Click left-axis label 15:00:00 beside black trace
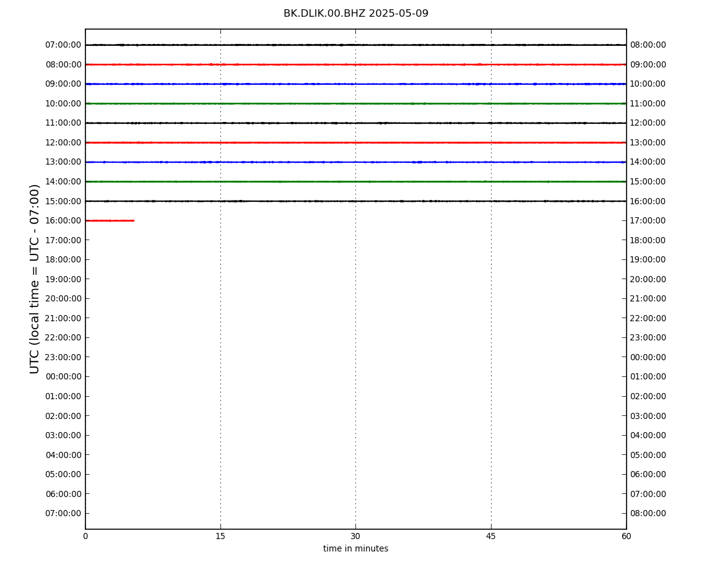 [63, 201]
